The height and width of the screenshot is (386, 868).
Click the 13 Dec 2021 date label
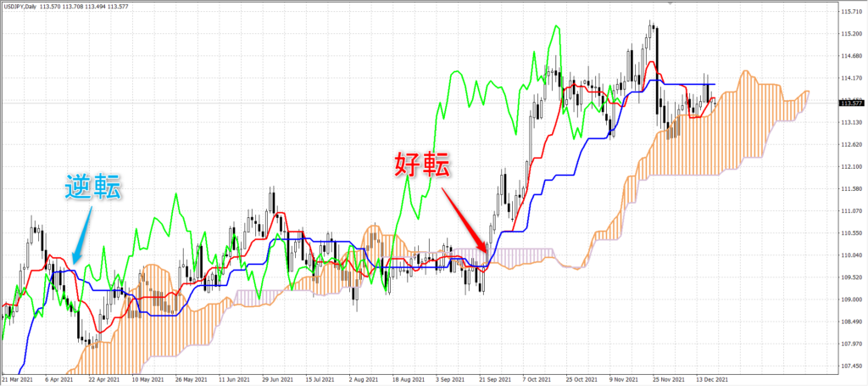[x=711, y=380]
